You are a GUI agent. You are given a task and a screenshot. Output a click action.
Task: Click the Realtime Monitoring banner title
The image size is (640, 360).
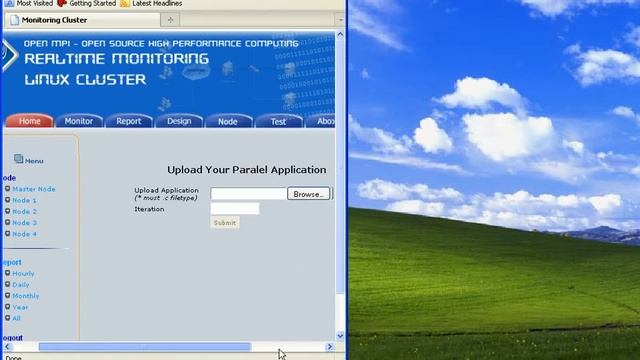tap(116, 59)
